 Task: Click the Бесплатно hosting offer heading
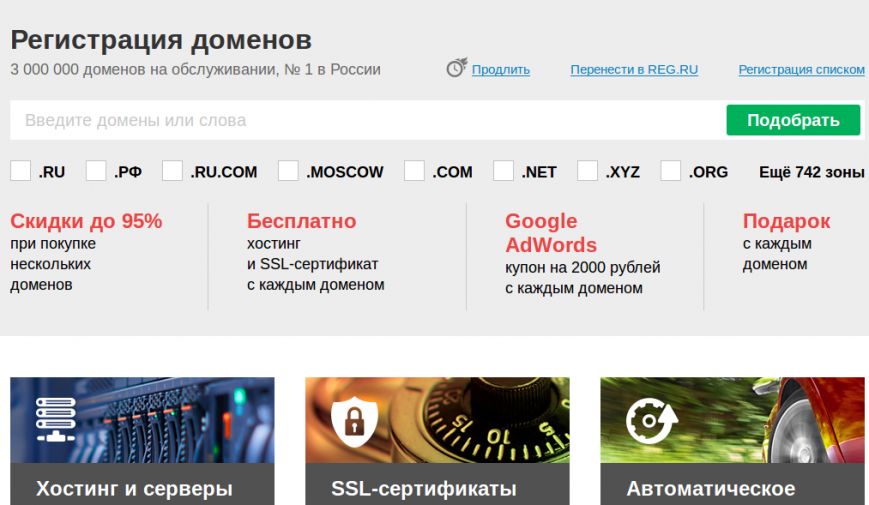[x=301, y=221]
